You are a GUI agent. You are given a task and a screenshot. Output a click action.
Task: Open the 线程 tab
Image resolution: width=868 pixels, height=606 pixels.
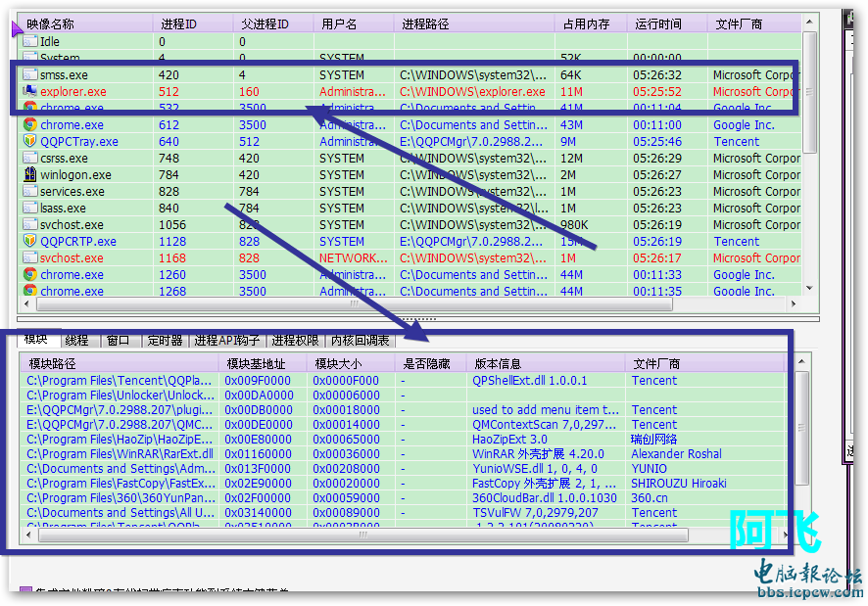(x=77, y=341)
